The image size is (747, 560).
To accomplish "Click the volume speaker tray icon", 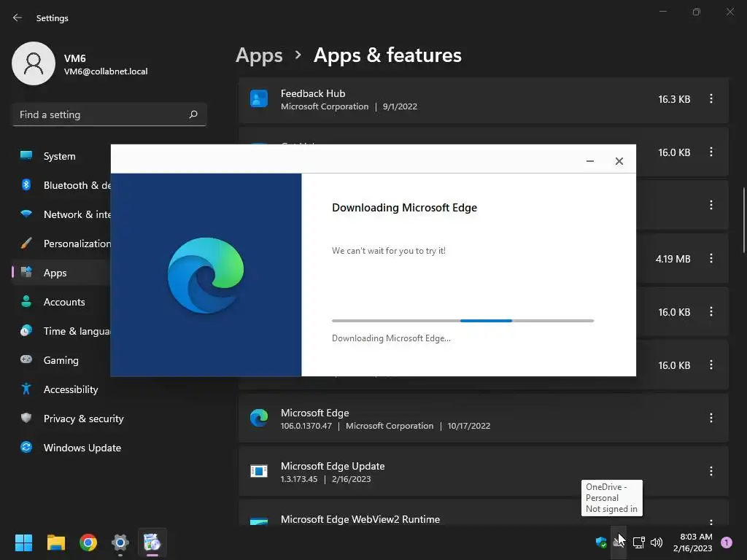I will click(657, 542).
